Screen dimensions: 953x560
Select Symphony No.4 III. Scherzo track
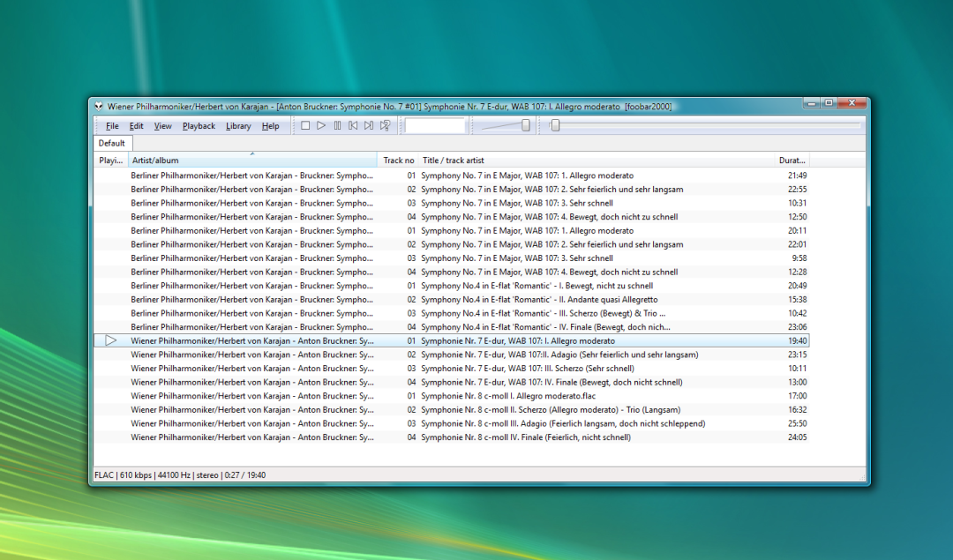tap(452, 313)
